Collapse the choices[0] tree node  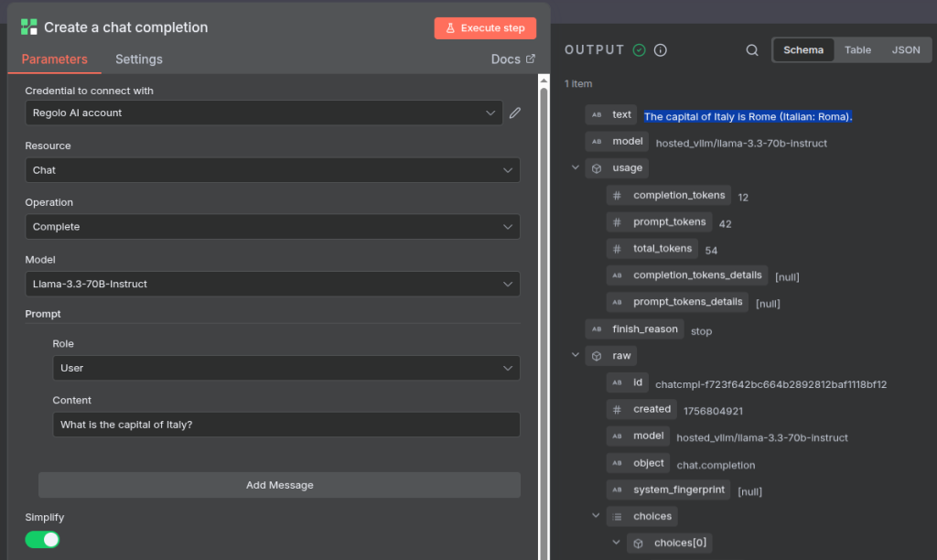617,543
